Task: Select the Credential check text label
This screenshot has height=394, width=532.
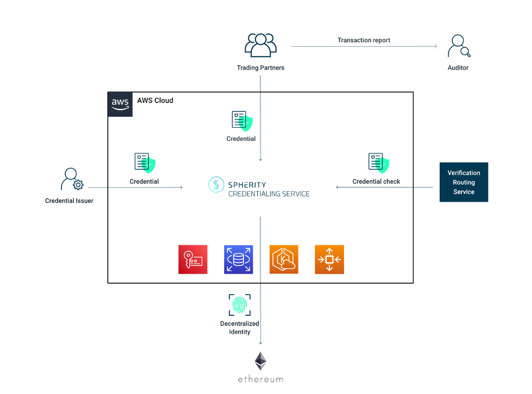Action: [x=376, y=181]
